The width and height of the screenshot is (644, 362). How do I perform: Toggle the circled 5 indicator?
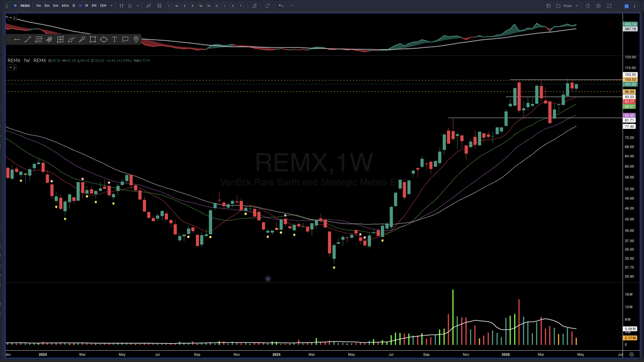233,5
